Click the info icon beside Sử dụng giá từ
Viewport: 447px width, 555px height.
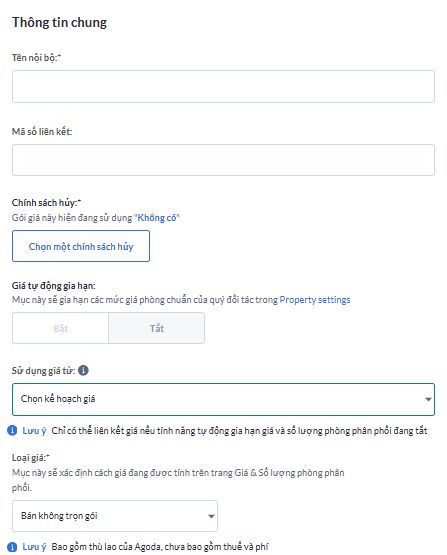coord(83,370)
